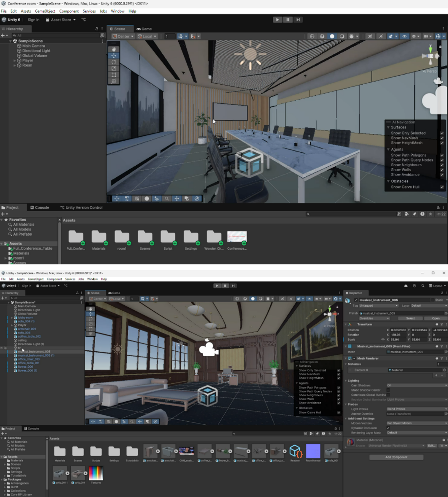Click the Add Component button
Image resolution: width=448 pixels, height=497 pixels.
[396, 457]
